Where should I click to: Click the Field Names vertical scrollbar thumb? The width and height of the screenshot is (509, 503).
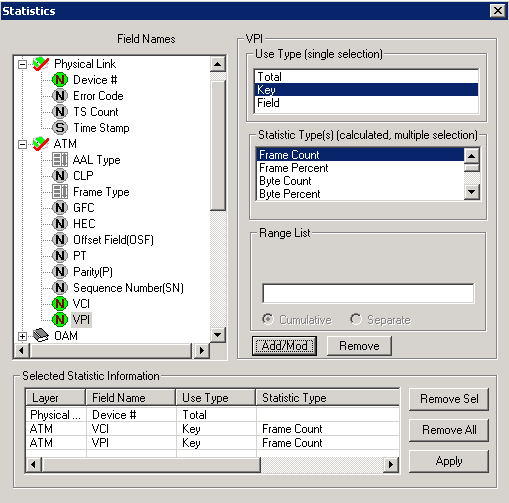coord(218,145)
